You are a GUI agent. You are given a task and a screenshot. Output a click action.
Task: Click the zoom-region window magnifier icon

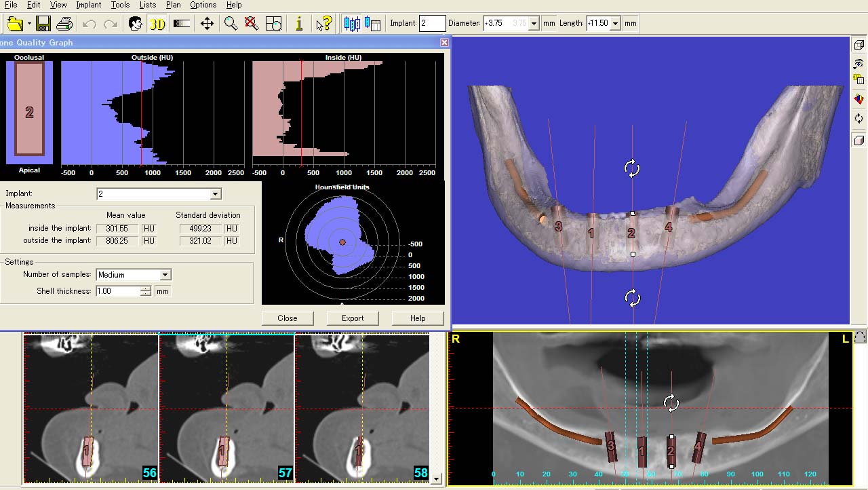[x=274, y=24]
